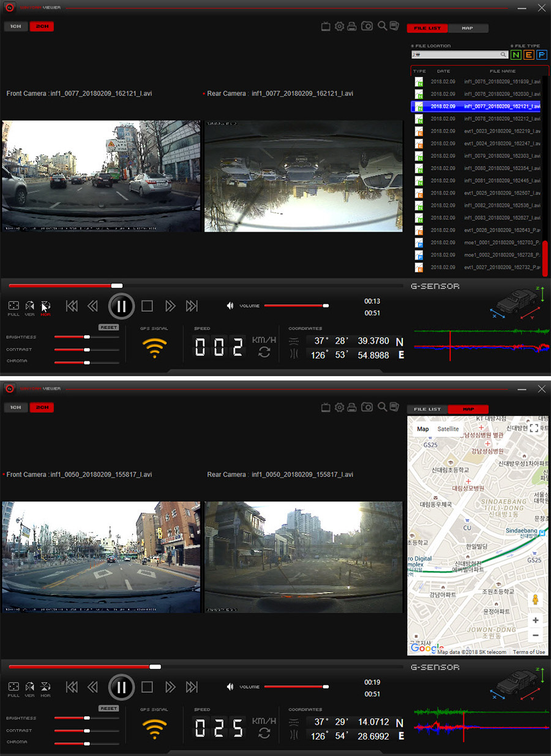Switch to the MAP tab in the top window

click(x=468, y=28)
